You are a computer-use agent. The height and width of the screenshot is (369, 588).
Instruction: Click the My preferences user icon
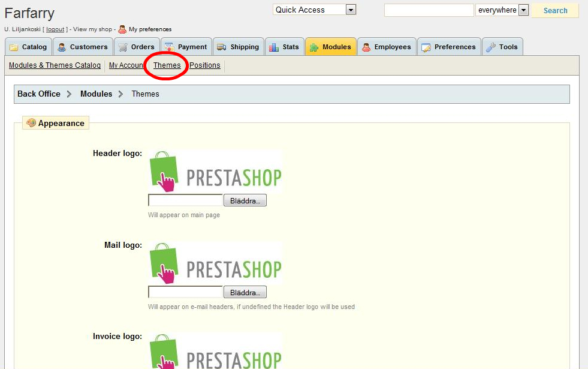122,29
